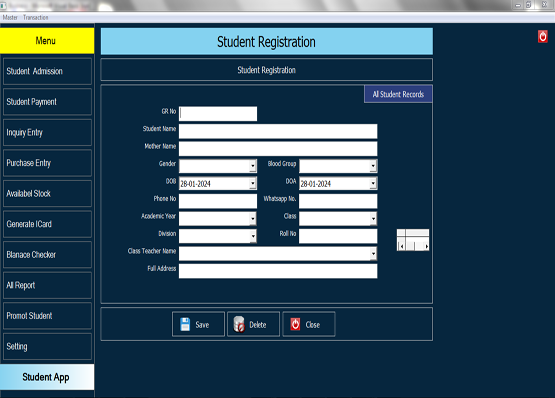Click the database Delete icon
The width and height of the screenshot is (555, 398).
coord(239,324)
